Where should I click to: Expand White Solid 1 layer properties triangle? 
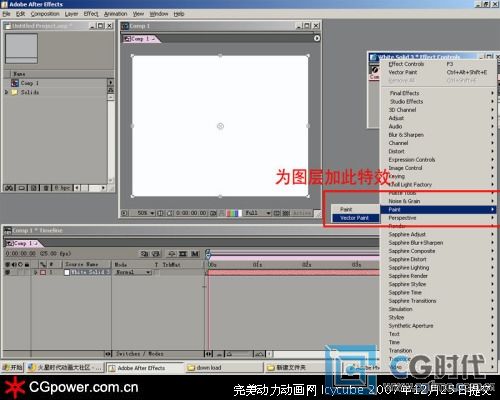(x=36, y=272)
